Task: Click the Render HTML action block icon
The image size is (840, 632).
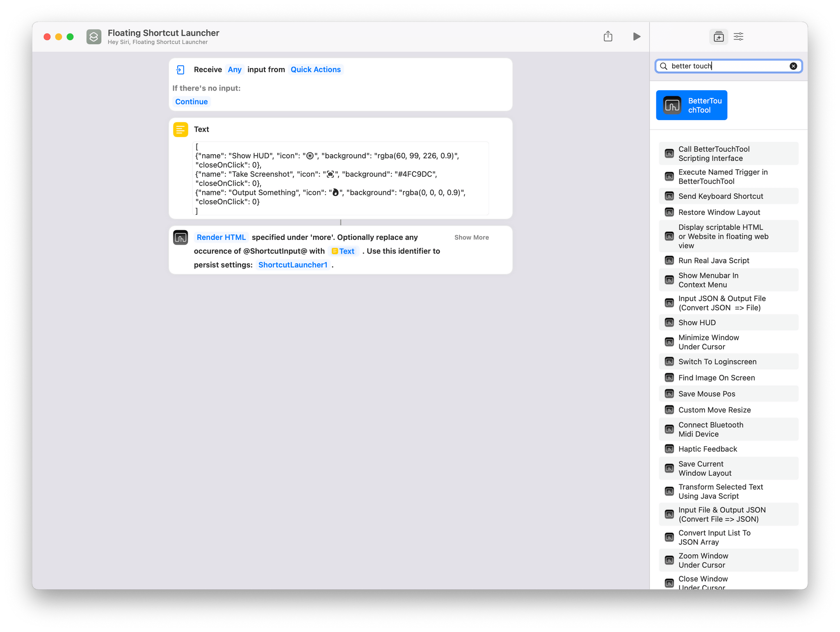Action: pyautogui.click(x=180, y=237)
